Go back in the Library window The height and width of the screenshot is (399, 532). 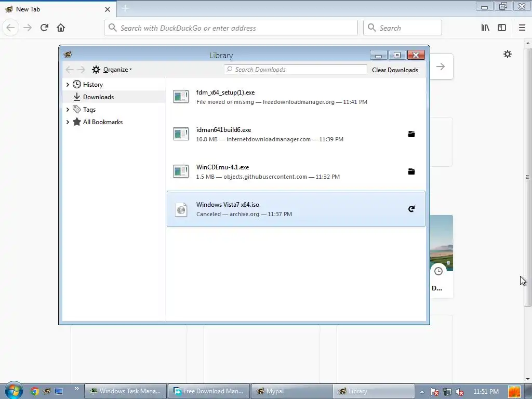[70, 70]
